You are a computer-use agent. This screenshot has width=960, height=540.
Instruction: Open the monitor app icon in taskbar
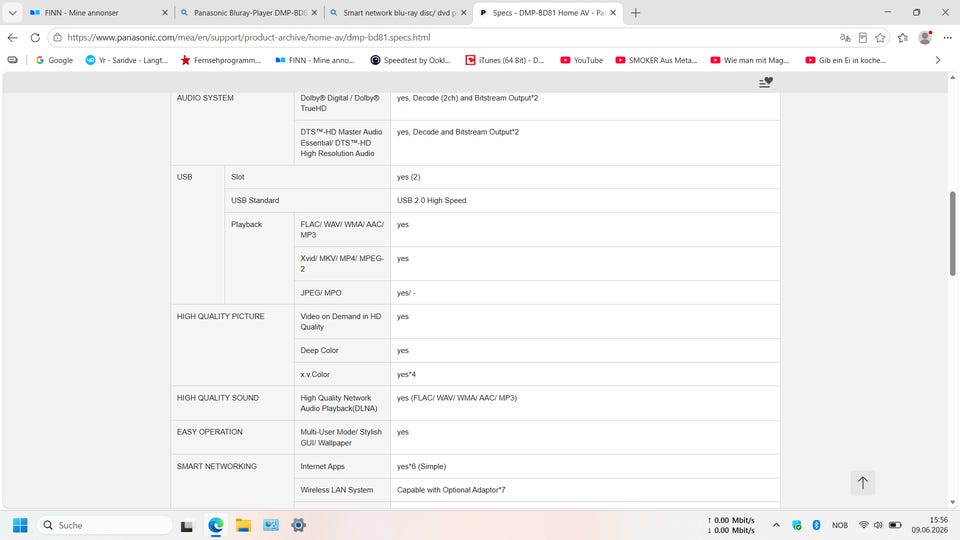tap(271, 525)
